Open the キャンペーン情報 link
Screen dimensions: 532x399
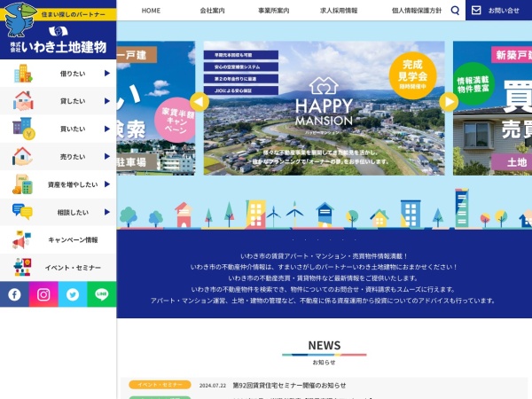[x=73, y=240]
